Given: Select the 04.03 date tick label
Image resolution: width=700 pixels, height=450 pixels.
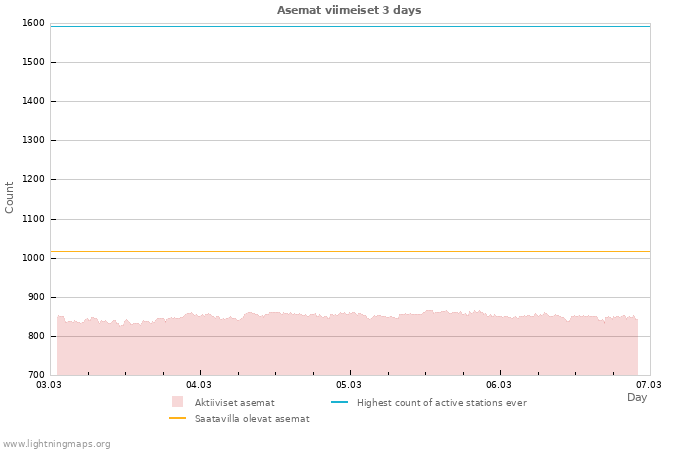Looking at the screenshot, I should point(199,384).
